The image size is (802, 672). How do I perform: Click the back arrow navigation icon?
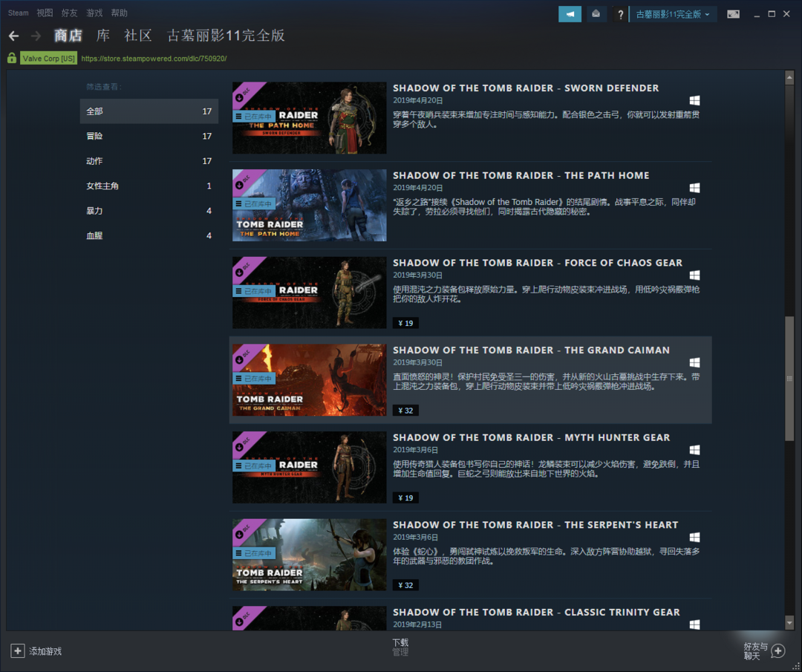[14, 36]
